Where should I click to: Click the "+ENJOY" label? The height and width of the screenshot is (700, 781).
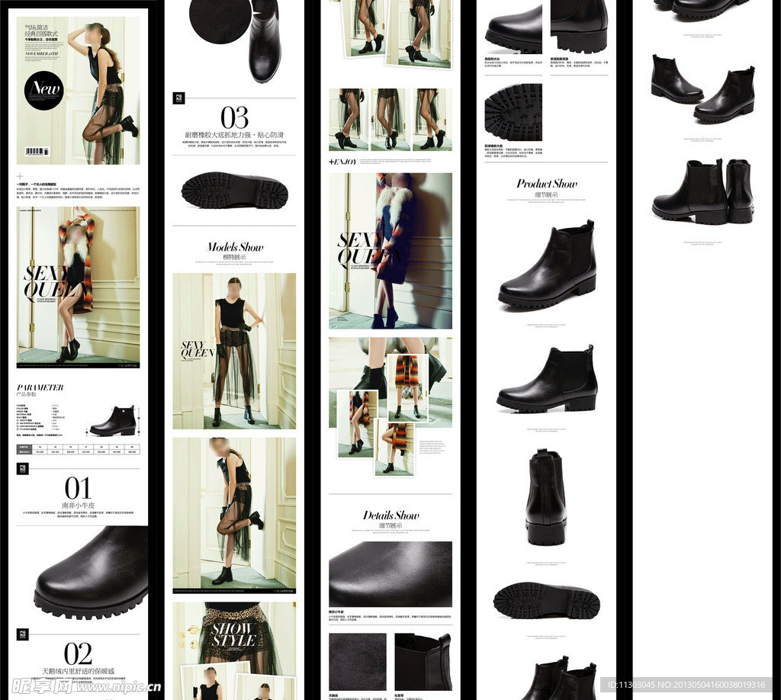pyautogui.click(x=342, y=162)
